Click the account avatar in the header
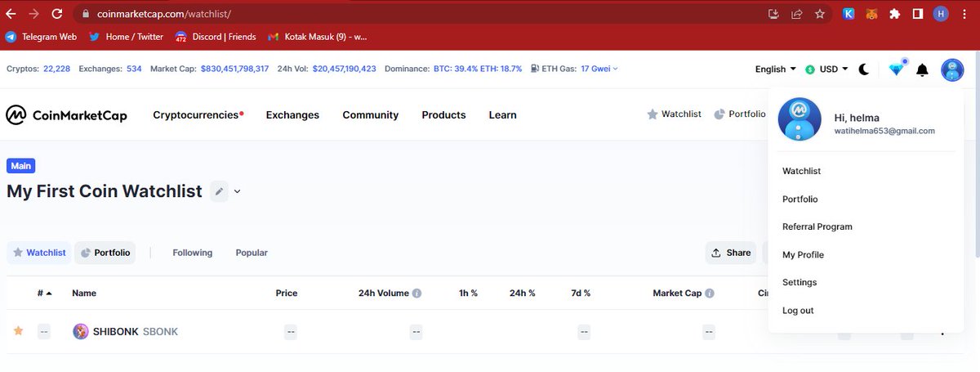 (952, 69)
